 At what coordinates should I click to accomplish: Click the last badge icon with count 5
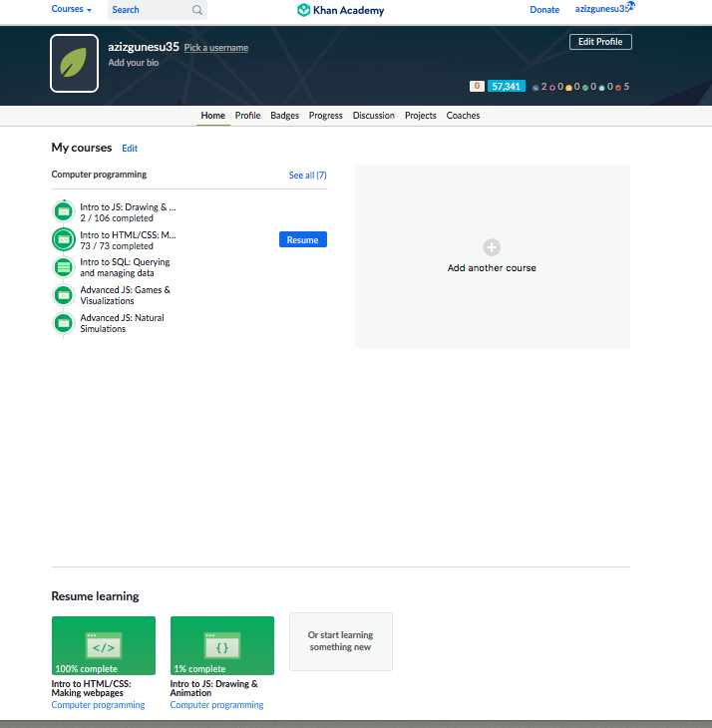[618, 88]
